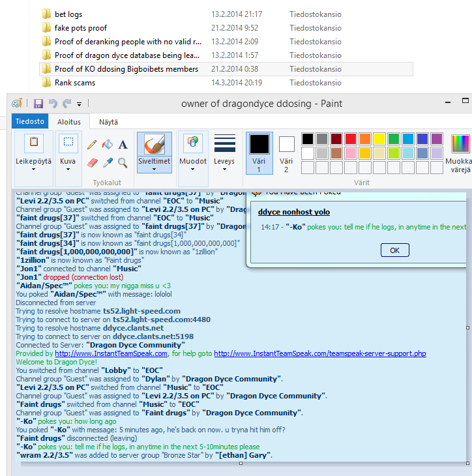Viewport: 472px width, 476px height.
Task: Pick the dark red color swatch
Action: point(336,139)
